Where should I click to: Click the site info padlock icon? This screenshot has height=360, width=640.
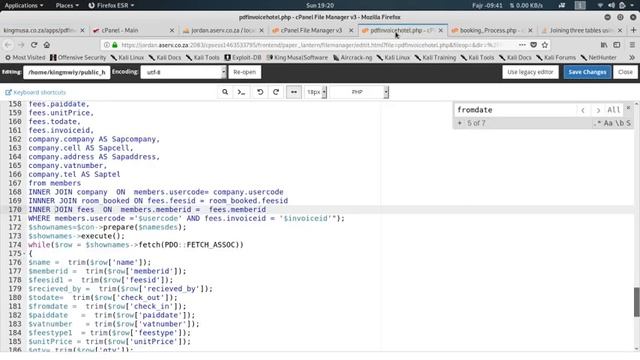(x=115, y=45)
